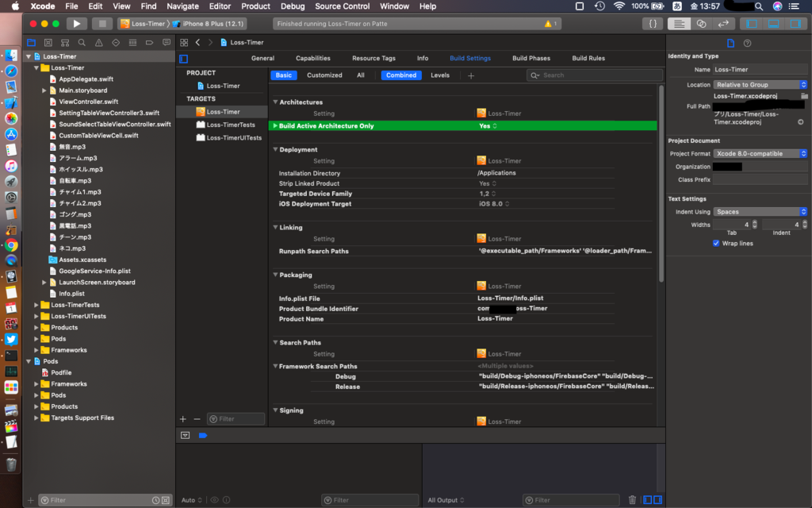Open the Source Control navigator icon
This screenshot has width=812, height=508.
click(48, 43)
